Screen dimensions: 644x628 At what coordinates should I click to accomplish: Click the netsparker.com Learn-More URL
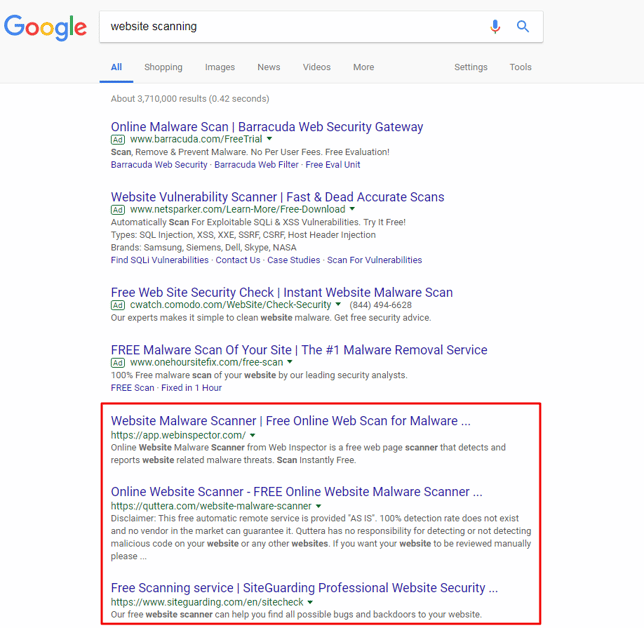[x=237, y=209]
